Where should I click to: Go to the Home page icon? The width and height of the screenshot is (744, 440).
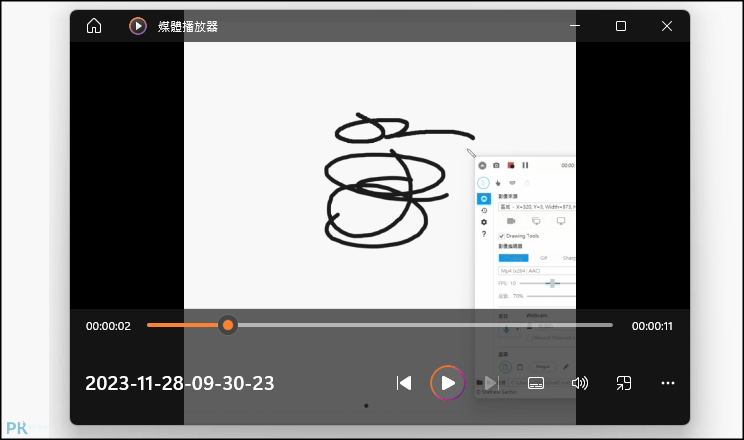pyautogui.click(x=94, y=26)
